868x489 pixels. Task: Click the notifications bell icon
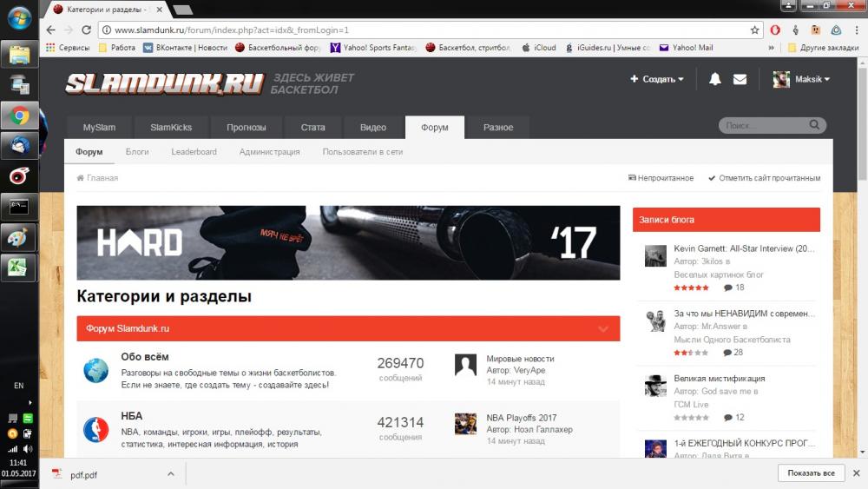tap(715, 79)
